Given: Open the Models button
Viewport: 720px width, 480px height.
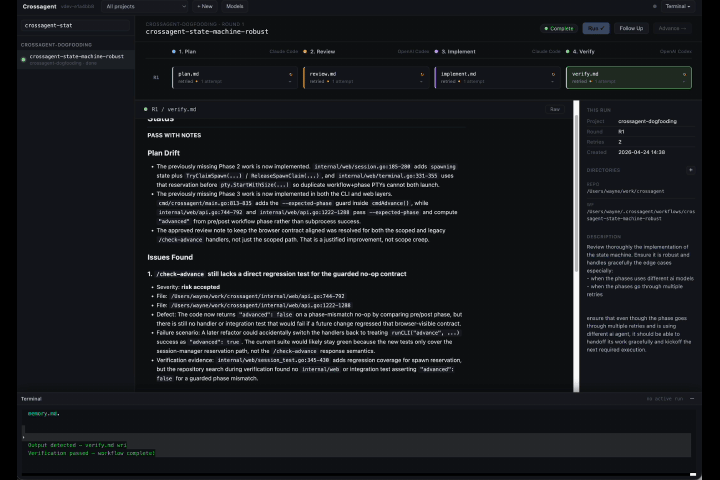Looking at the screenshot, I should tap(235, 6).
